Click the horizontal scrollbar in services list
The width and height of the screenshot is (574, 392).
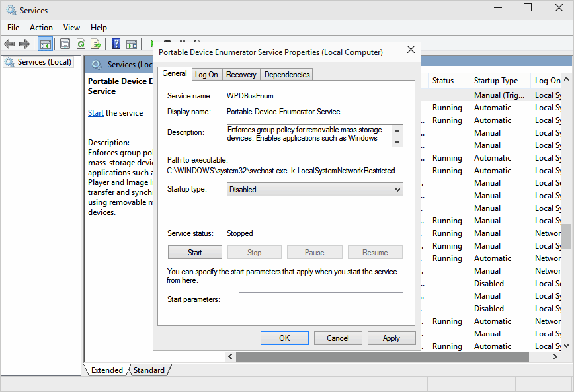382,357
